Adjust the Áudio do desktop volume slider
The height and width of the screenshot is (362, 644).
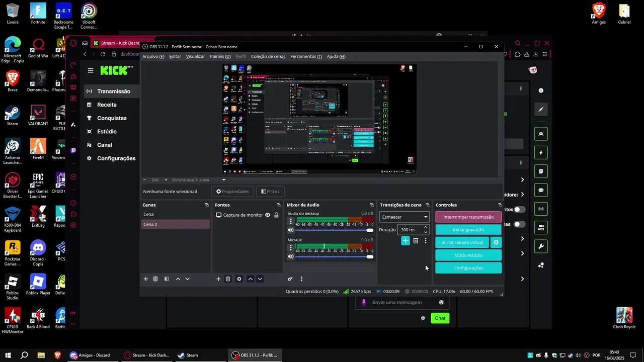(x=335, y=230)
